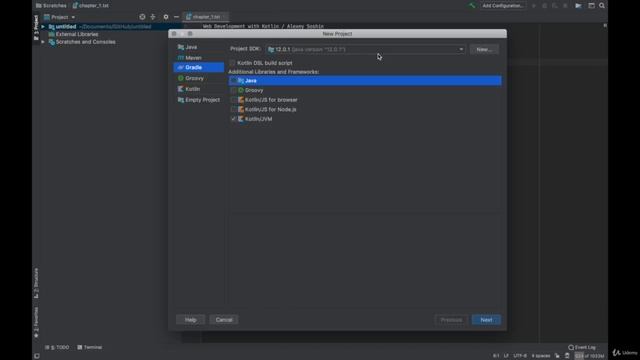Open the Terminal tool window

(90, 347)
